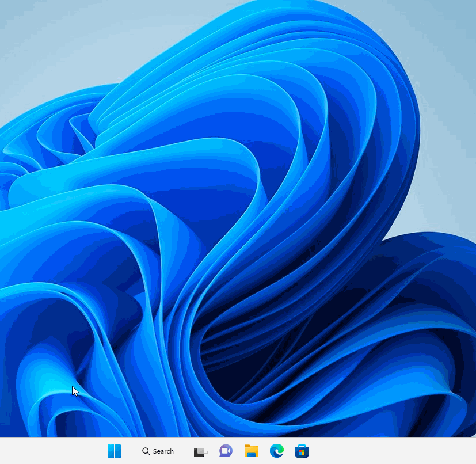Open the Windows Start menu
The image size is (476, 464).
pos(114,451)
